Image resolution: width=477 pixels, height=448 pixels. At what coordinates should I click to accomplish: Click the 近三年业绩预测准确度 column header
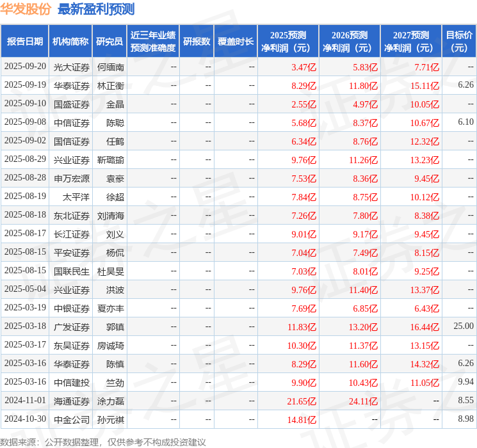pyautogui.click(x=153, y=41)
